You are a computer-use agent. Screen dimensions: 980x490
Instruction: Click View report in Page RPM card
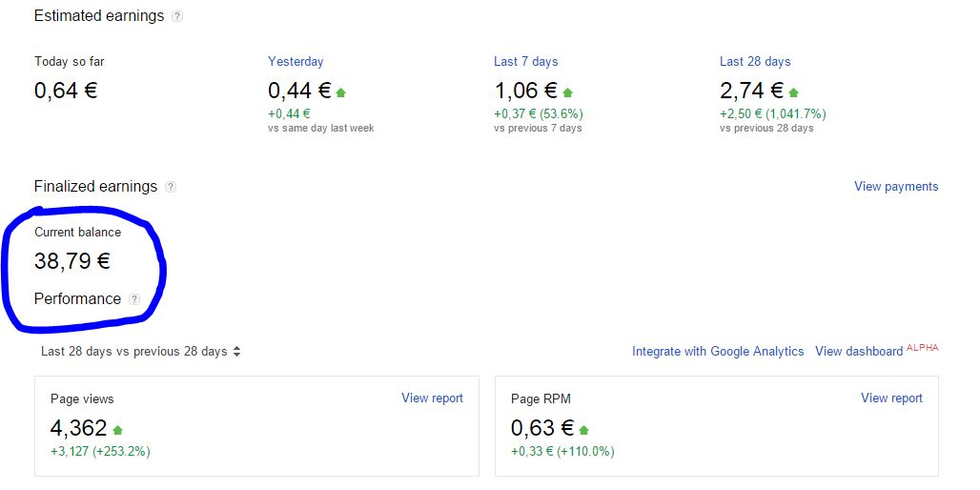pyautogui.click(x=892, y=398)
